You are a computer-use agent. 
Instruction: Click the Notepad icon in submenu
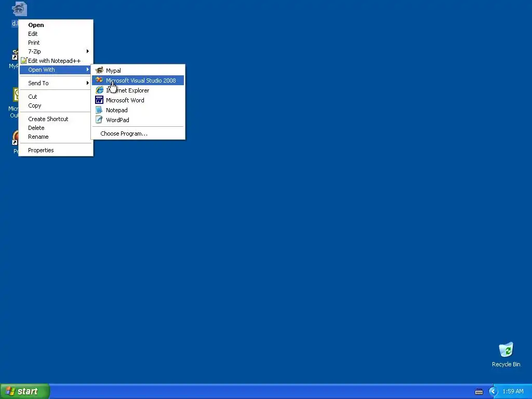(99, 110)
